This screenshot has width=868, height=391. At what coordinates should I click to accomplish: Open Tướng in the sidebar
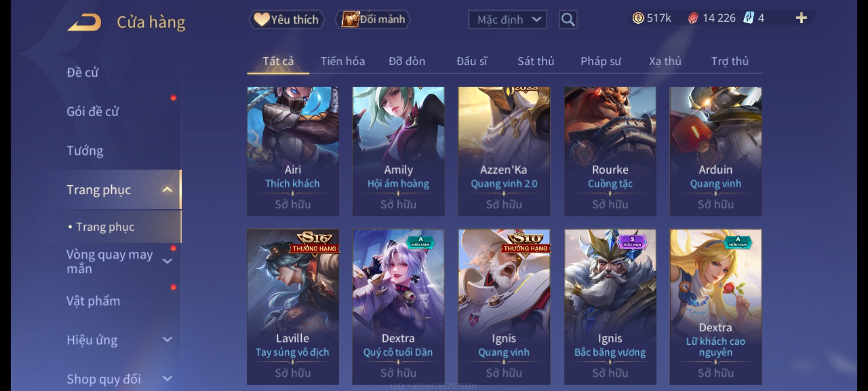coord(85,151)
